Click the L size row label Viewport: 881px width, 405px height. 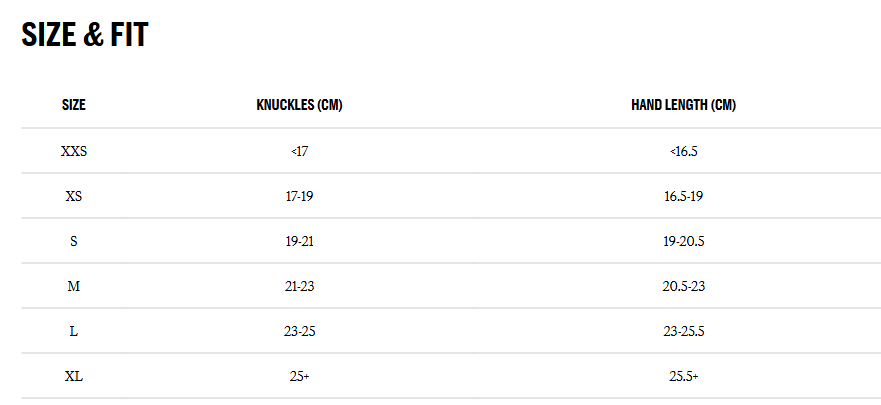(73, 331)
